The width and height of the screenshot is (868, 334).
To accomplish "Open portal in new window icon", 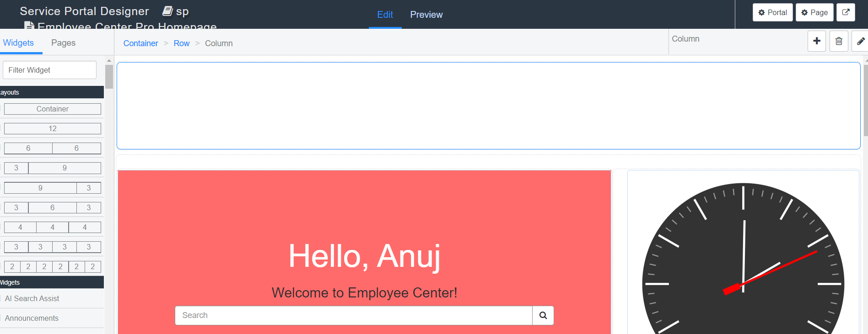I will pos(846,12).
